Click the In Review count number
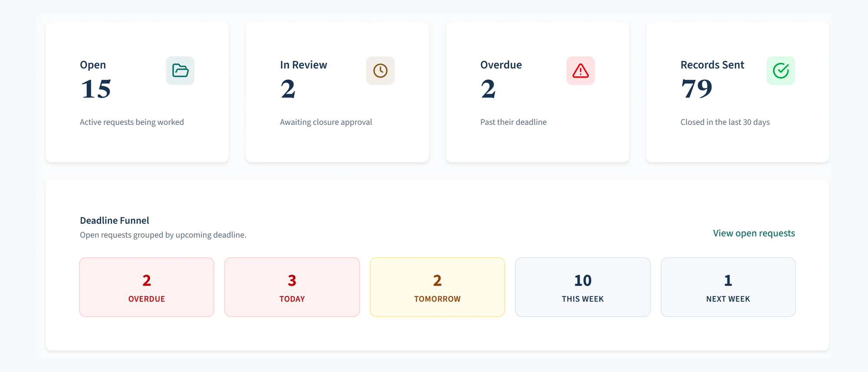This screenshot has width=868, height=372. coord(288,89)
